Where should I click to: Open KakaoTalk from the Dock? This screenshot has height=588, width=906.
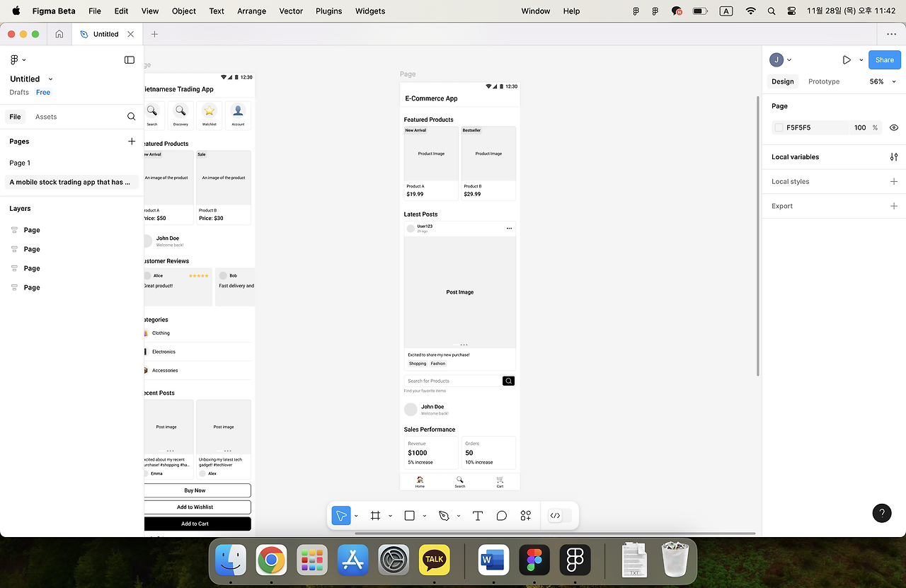(x=435, y=560)
